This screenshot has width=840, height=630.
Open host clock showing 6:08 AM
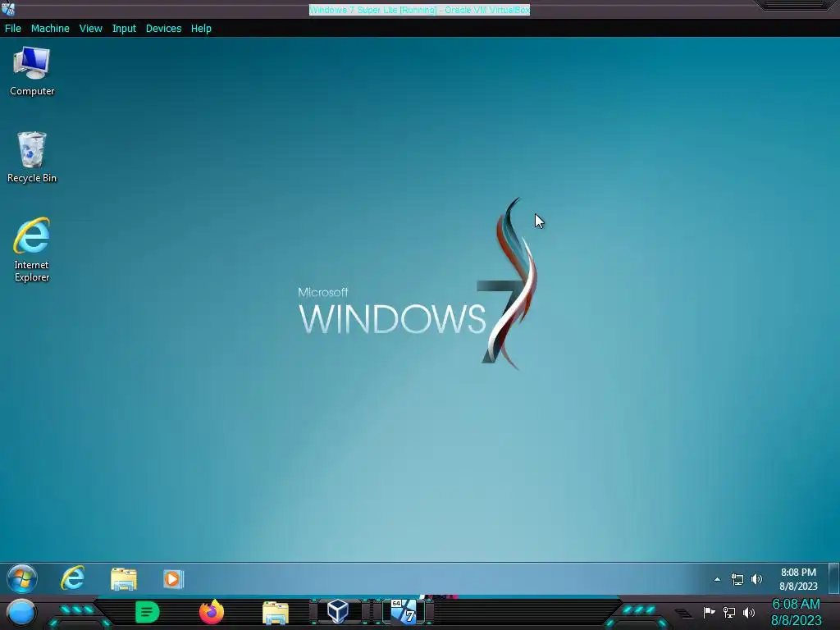pos(796,612)
